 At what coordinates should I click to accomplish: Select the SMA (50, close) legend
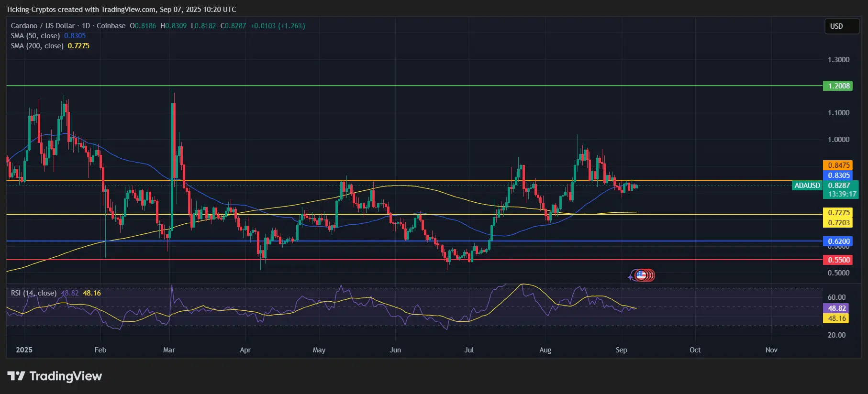coord(35,36)
